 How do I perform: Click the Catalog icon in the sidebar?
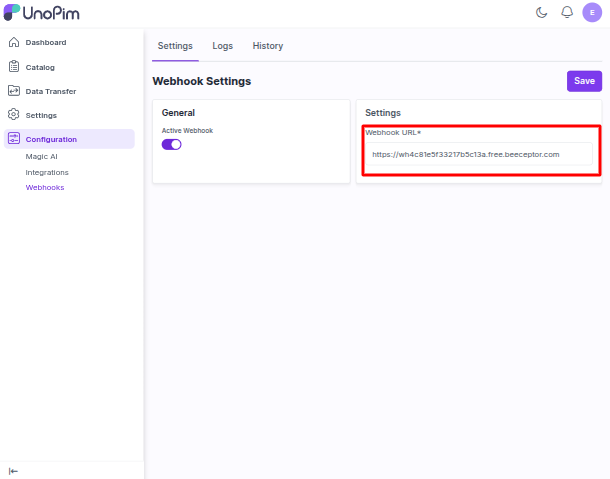(x=14, y=67)
